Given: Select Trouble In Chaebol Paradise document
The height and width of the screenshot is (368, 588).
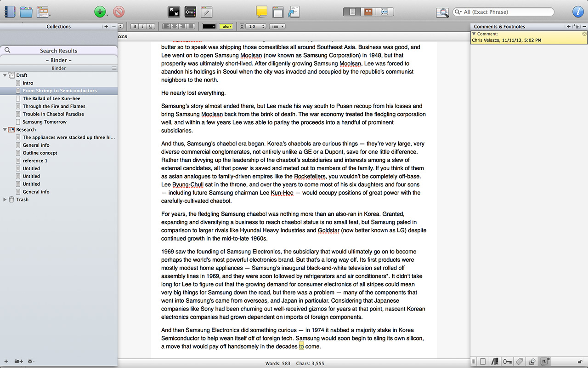Looking at the screenshot, I should coord(53,114).
